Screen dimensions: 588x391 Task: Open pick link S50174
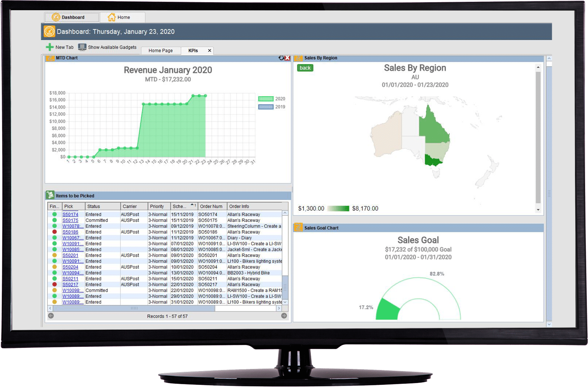[70, 214]
